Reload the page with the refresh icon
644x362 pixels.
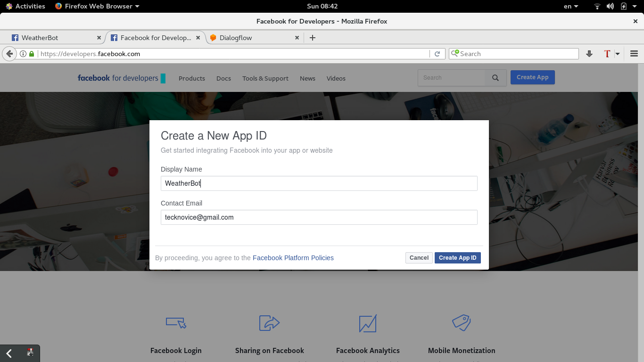coord(437,54)
